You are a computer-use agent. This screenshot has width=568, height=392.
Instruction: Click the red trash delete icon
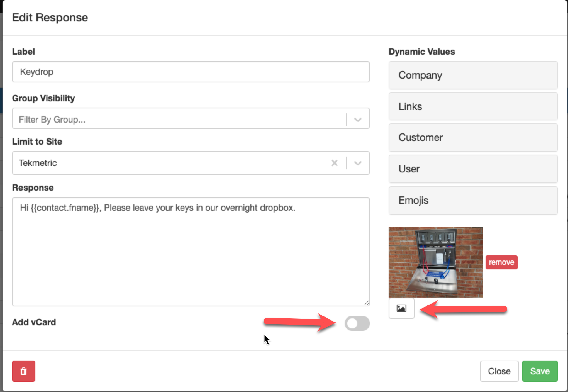pos(24,371)
